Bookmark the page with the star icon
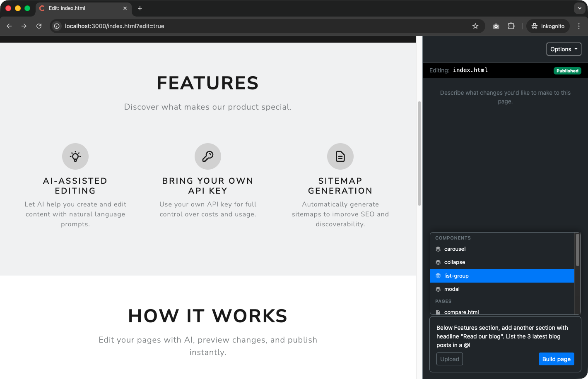This screenshot has width=588, height=379. pyautogui.click(x=475, y=26)
